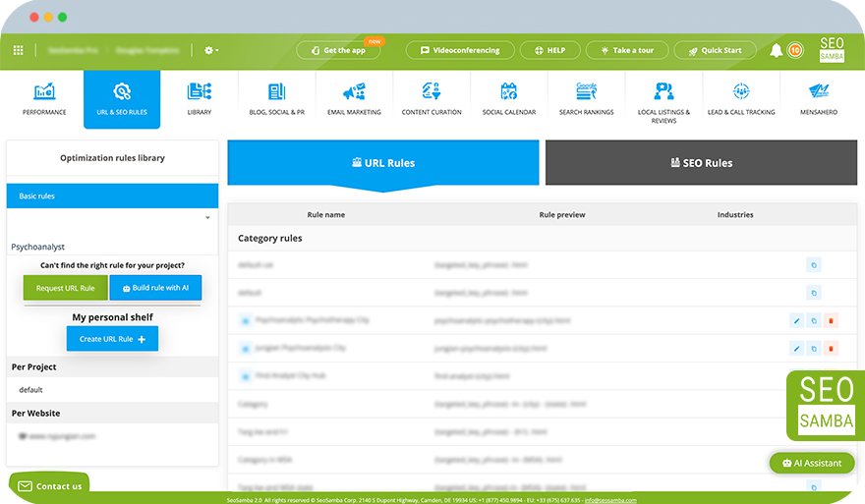
Task: Click the Optimization rules library heading
Action: pos(112,158)
